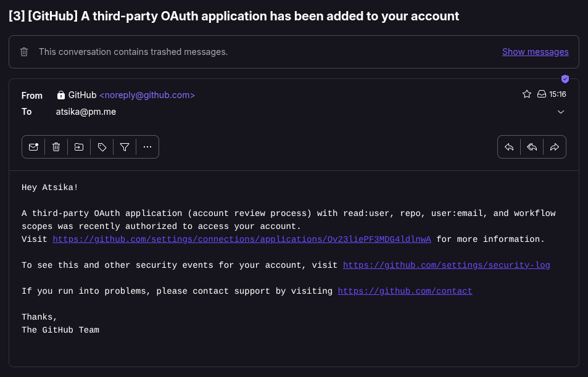The height and width of the screenshot is (377, 588).
Task: Reply all to this message
Action: click(x=532, y=147)
